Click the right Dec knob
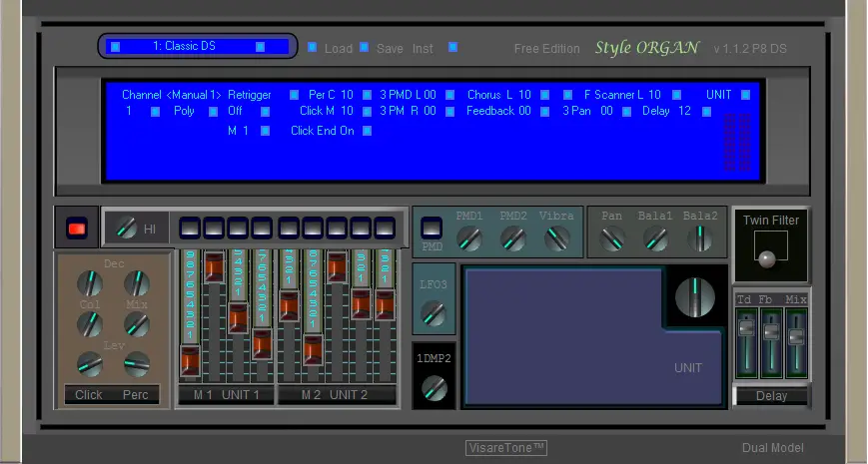Screen dimensions: 868x464 (136, 283)
